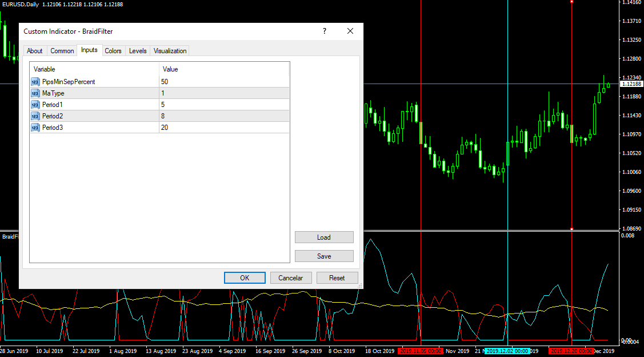Click the 1.11430 price scale label

[631, 116]
